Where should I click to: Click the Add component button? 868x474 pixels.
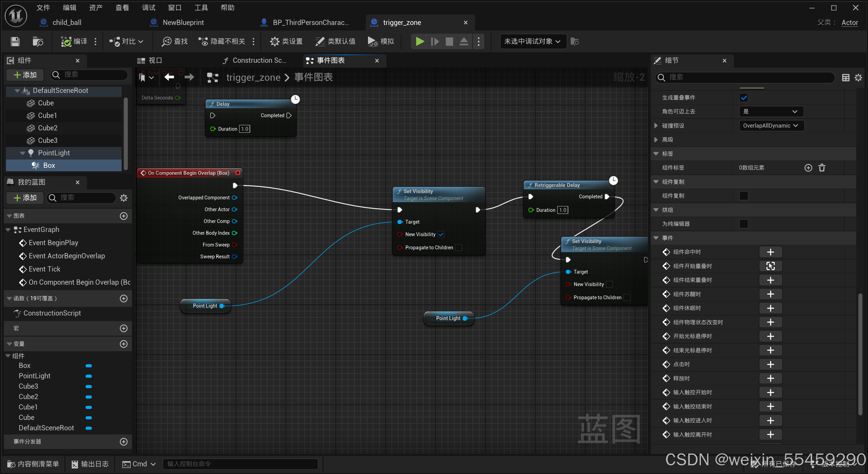tap(25, 75)
